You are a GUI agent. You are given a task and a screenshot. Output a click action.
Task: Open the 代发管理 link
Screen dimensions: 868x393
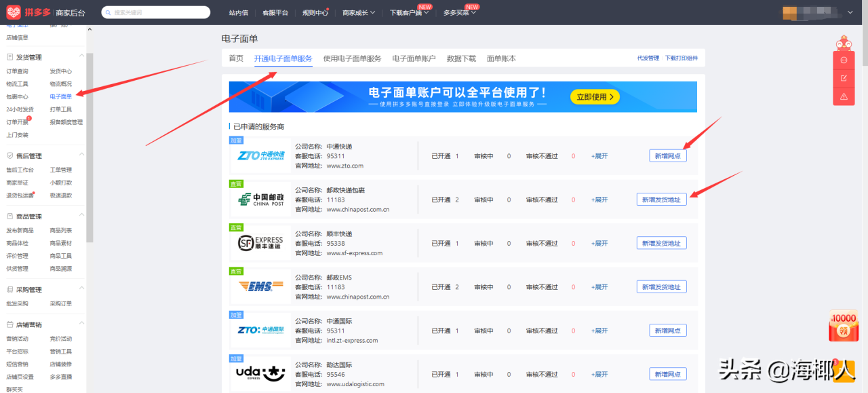(x=648, y=58)
